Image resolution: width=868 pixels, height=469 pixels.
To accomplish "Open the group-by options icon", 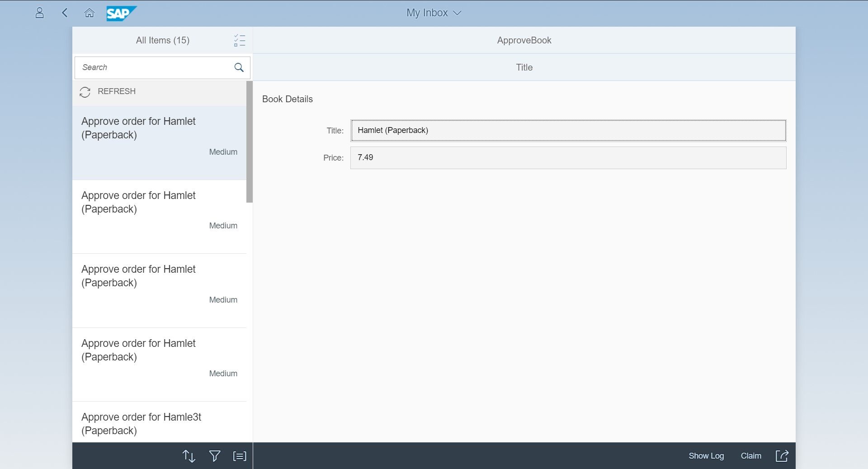I will click(240, 456).
